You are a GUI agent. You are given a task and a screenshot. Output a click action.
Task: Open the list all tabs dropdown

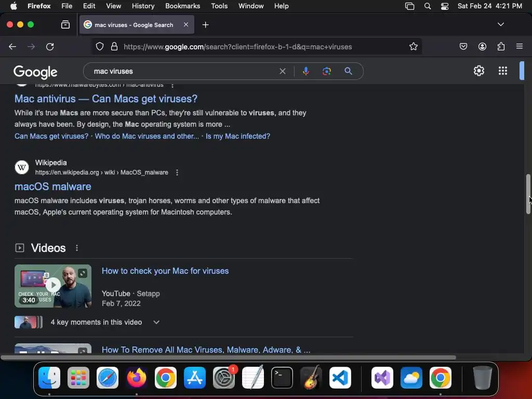pos(500,24)
